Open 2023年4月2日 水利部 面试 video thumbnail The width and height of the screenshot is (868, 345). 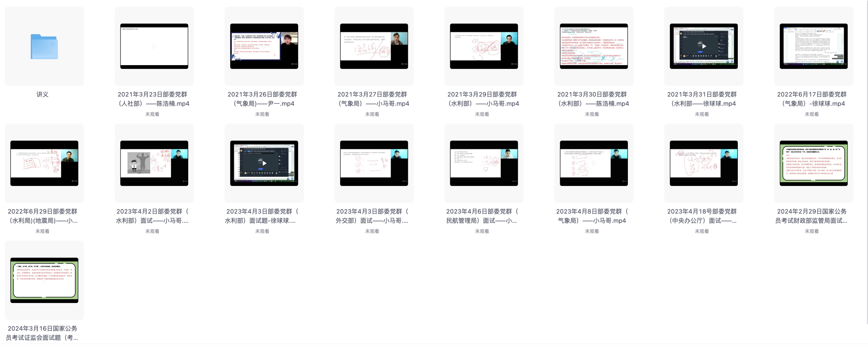point(154,163)
